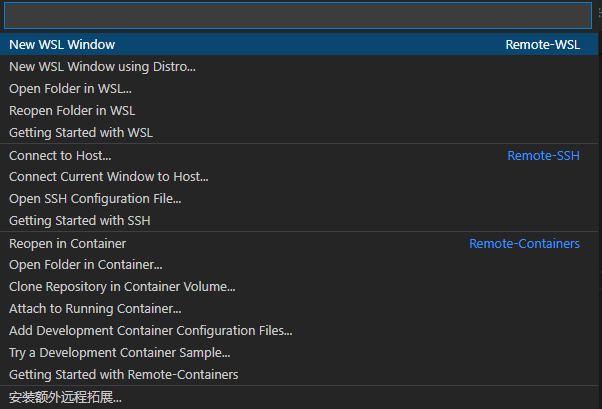Select New WSL Window command
Viewport: 602px width, 409px height.
[x=62, y=45]
